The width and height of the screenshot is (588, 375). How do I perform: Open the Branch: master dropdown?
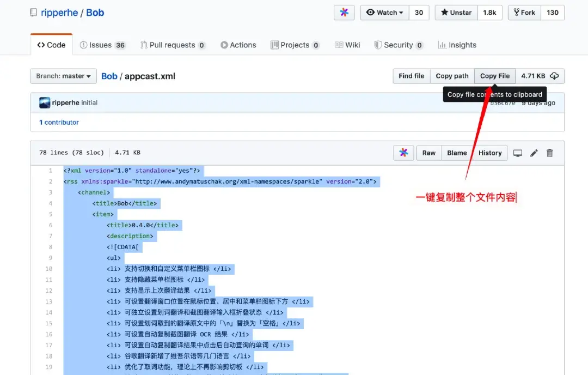click(x=63, y=76)
